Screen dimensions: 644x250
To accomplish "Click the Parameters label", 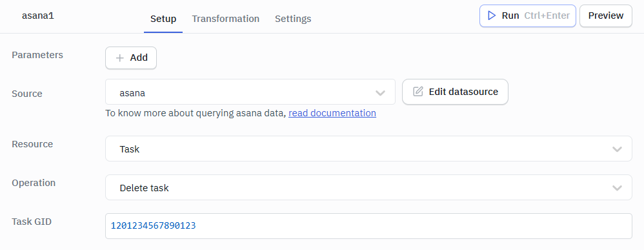I will point(37,55).
